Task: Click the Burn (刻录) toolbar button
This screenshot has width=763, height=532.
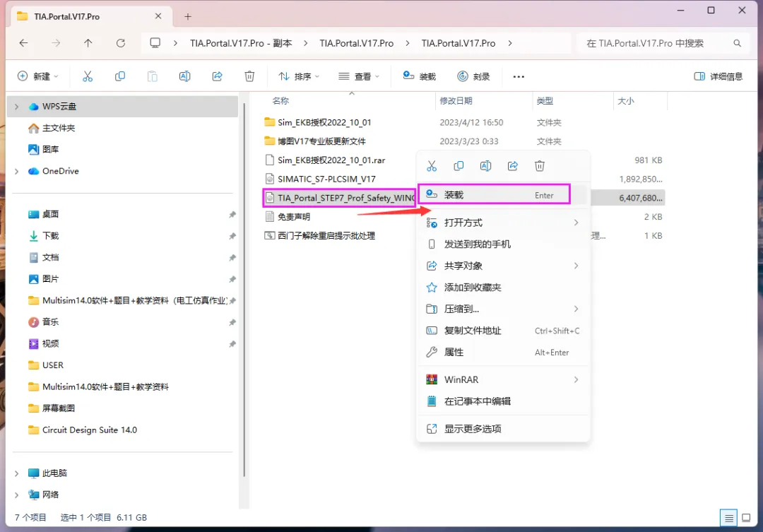Action: pyautogui.click(x=473, y=76)
